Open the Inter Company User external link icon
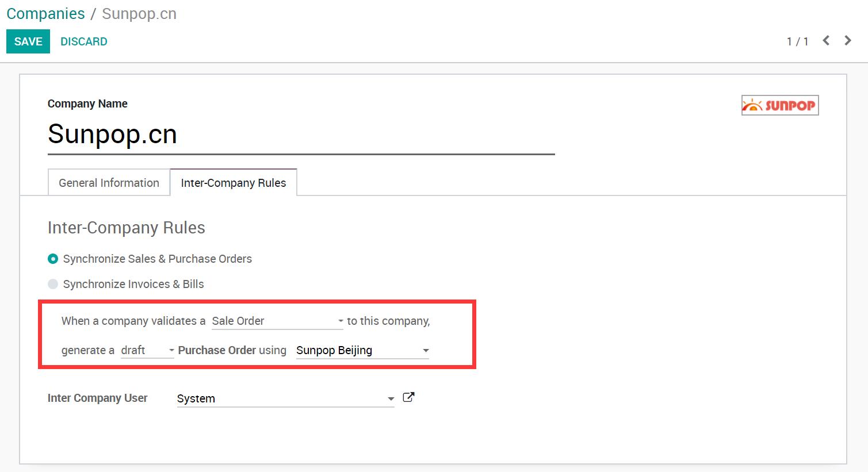Screen dimensions: 868x472 click(408, 397)
